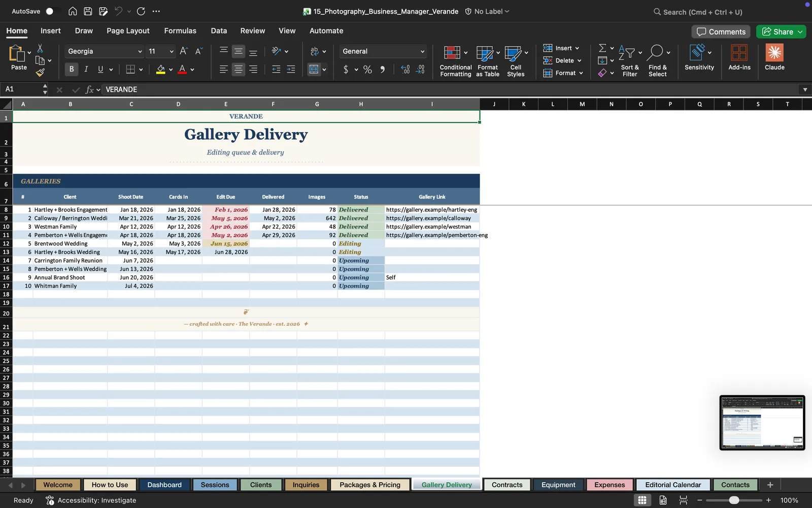This screenshot has width=812, height=508.
Task: Open the Editorial Calendar sheet tab
Action: coord(673,485)
